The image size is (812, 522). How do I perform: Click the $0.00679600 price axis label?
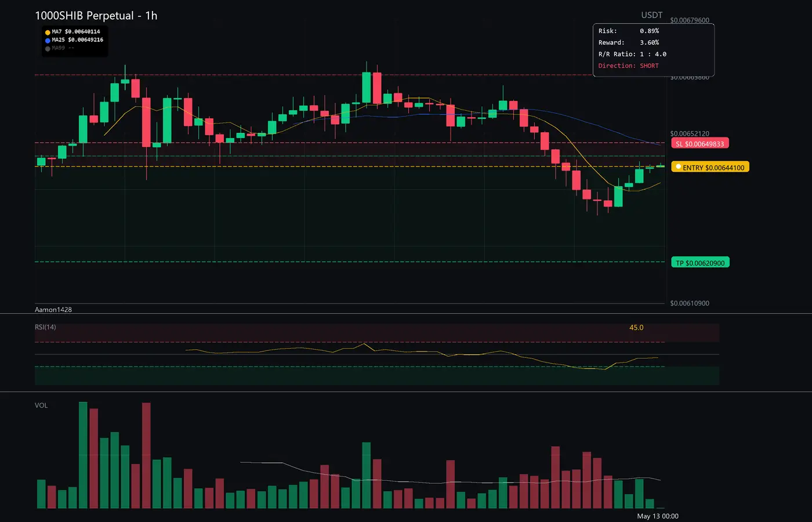690,20
